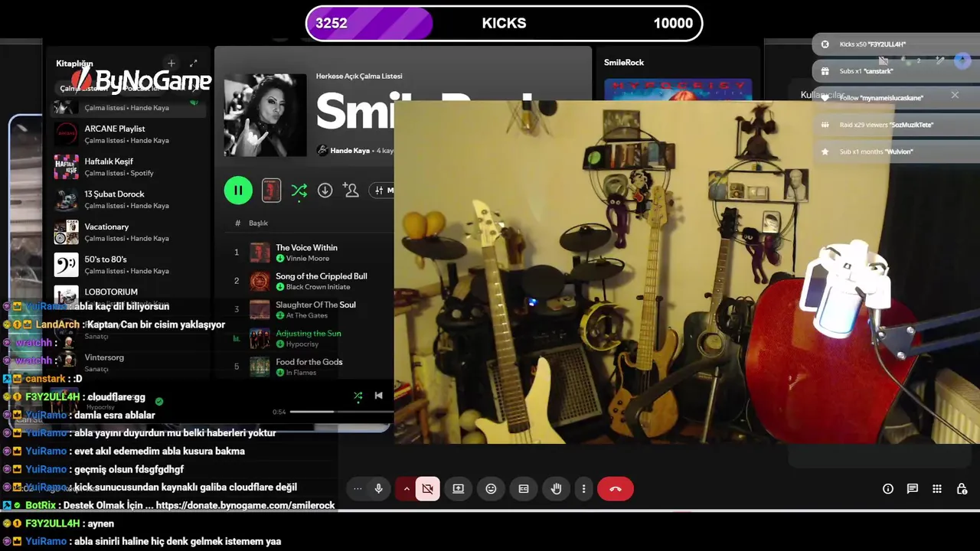Toggle the microphone in the call
The width and height of the screenshot is (980, 551).
(x=378, y=489)
